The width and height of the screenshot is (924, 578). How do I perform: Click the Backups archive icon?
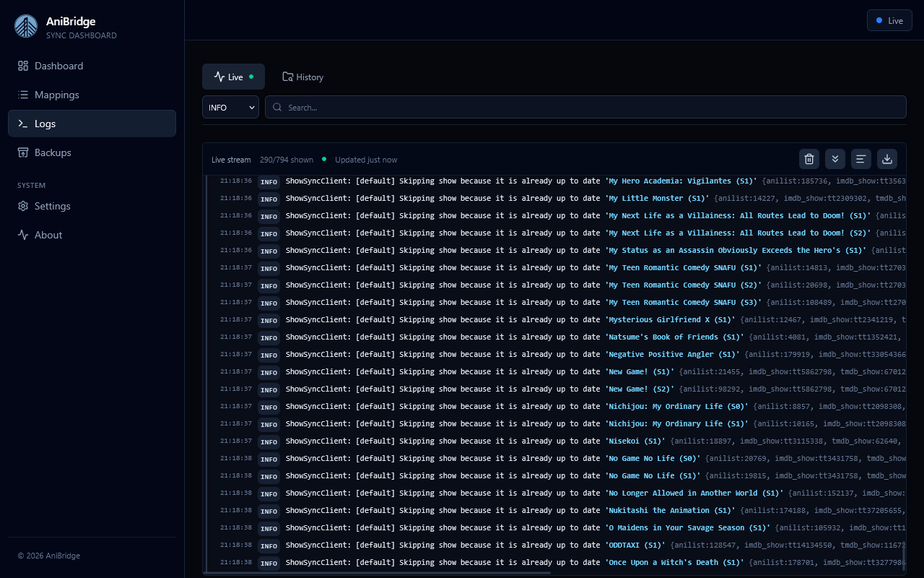point(22,152)
